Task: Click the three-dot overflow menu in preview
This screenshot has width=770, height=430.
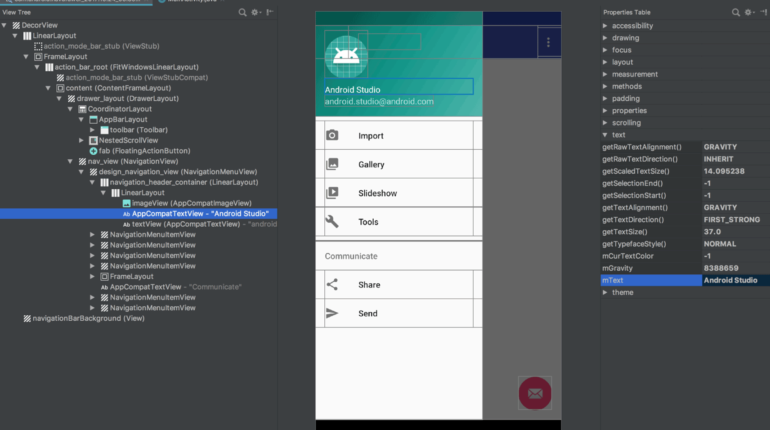Action: [547, 42]
